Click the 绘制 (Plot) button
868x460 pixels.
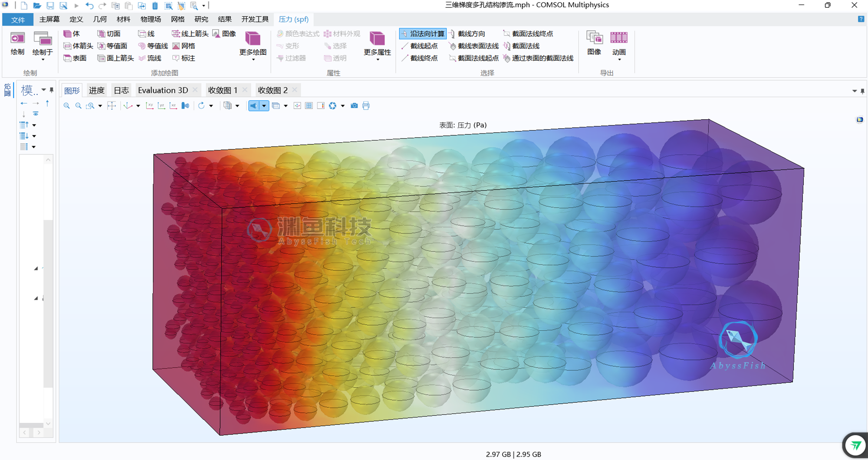[x=17, y=43]
